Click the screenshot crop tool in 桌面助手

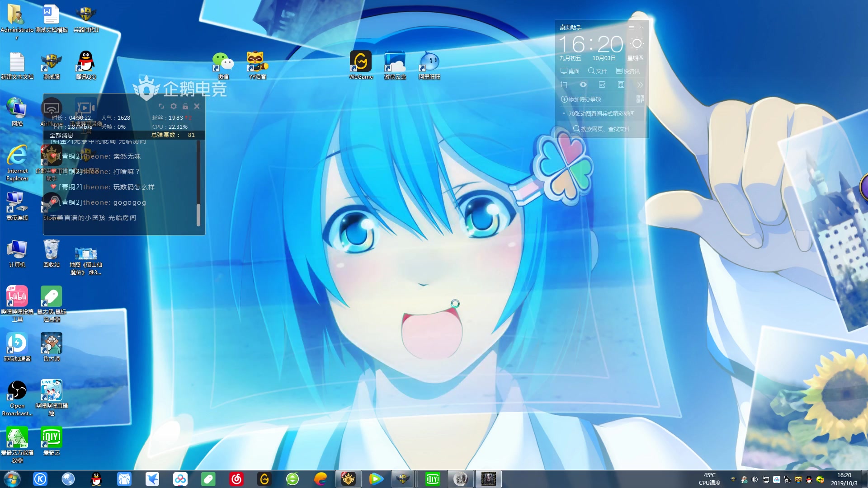tap(564, 84)
